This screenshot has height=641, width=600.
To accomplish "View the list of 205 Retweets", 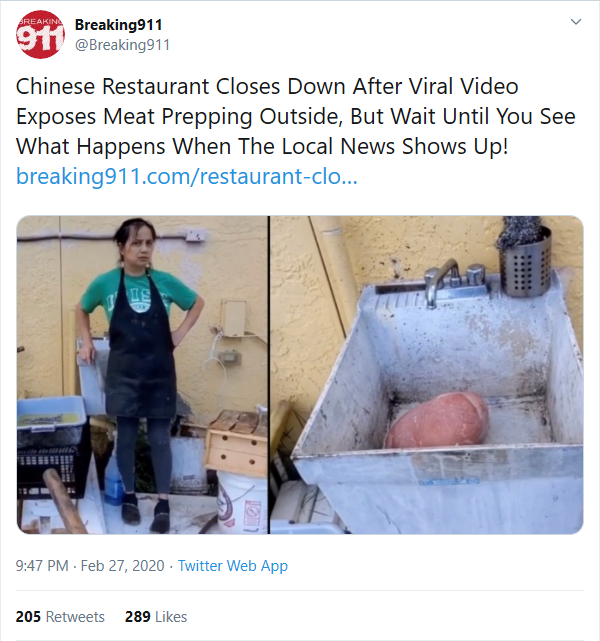I will pyautogui.click(x=60, y=616).
